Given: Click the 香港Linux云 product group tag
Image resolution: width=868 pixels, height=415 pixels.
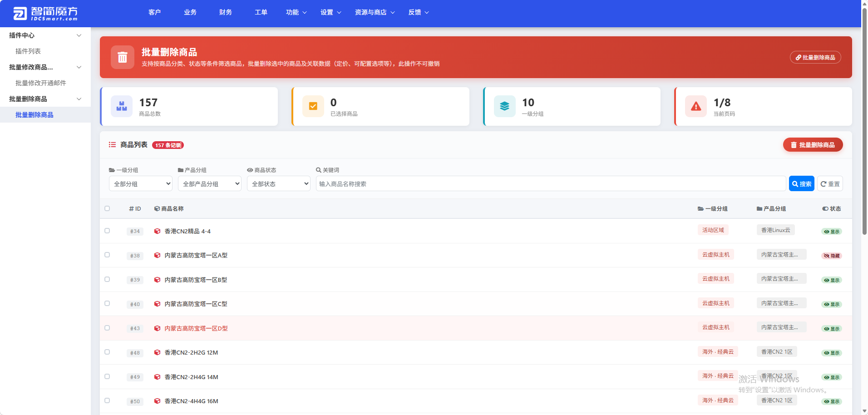Looking at the screenshot, I should pyautogui.click(x=776, y=230).
